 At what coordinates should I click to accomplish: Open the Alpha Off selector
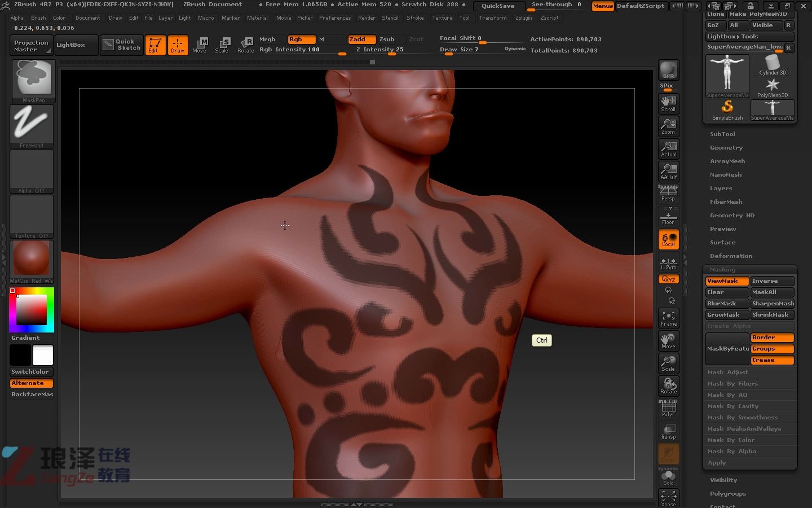click(x=32, y=172)
